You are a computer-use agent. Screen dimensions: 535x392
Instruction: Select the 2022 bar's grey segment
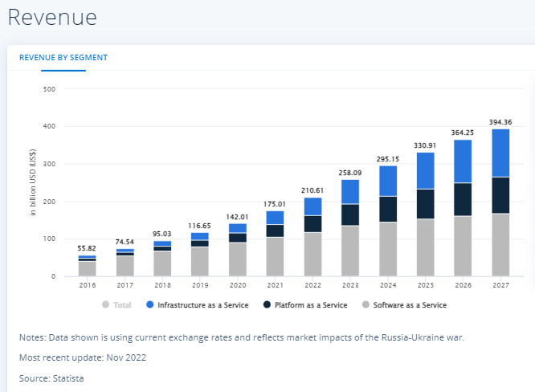click(x=312, y=254)
